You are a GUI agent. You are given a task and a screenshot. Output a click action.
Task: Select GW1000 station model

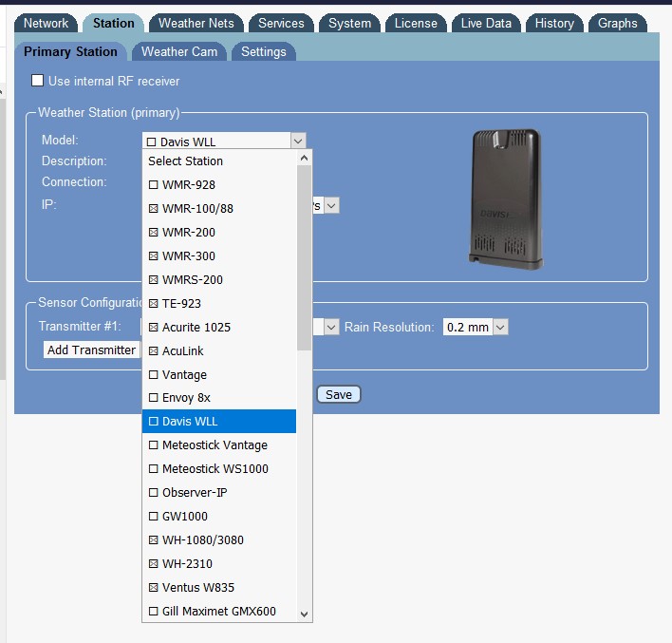219,516
